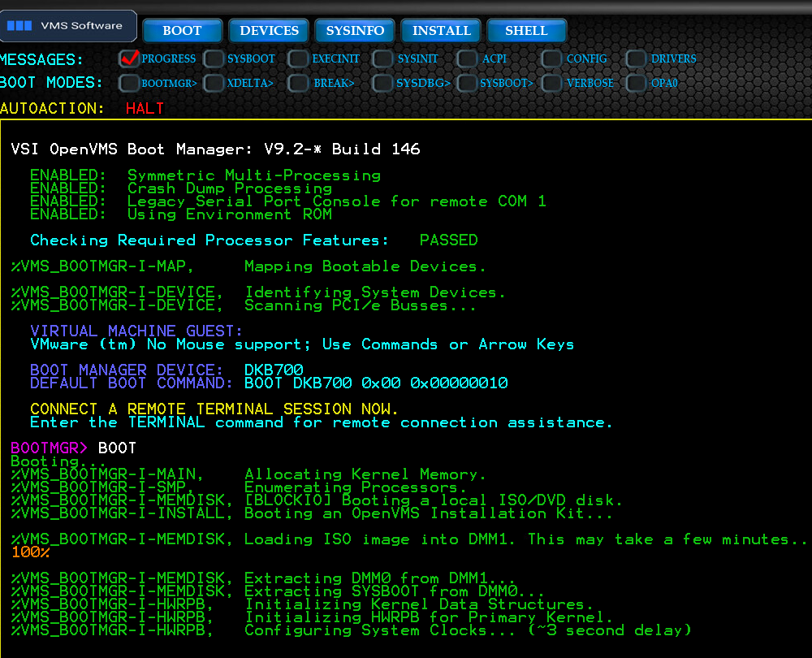This screenshot has height=658, width=812.
Task: Toggle SYSDBG> boot mode checkbox
Action: tap(382, 83)
